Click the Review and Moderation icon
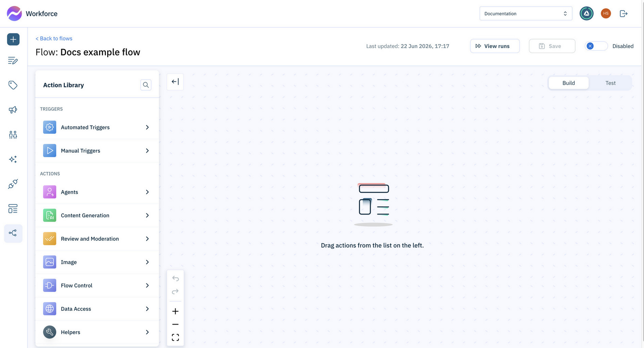The width and height of the screenshot is (644, 348). [50, 239]
